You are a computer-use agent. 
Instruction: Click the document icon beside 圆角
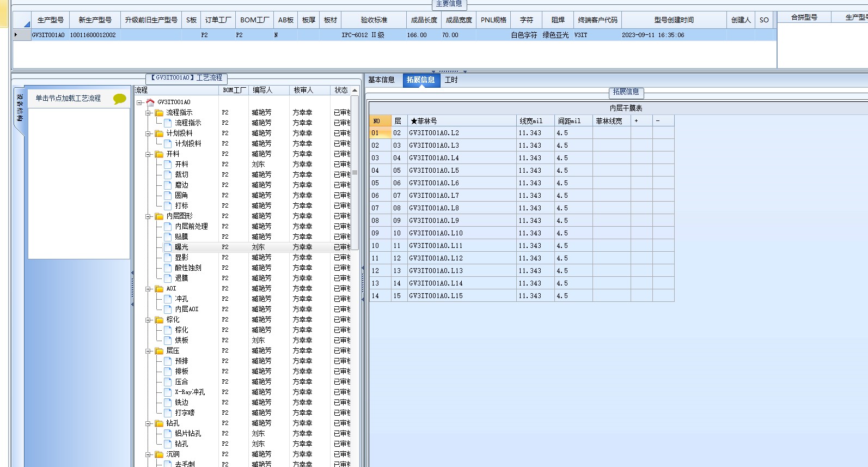pyautogui.click(x=168, y=195)
